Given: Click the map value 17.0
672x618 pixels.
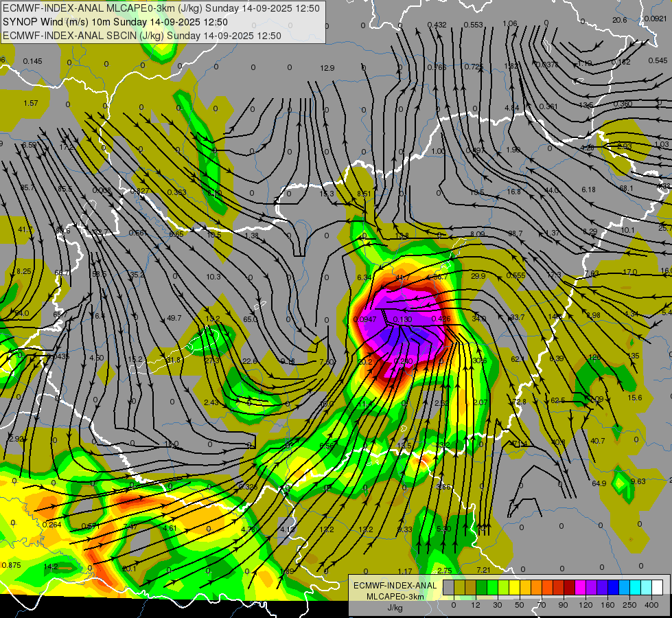Looking at the screenshot, I should (629, 272).
